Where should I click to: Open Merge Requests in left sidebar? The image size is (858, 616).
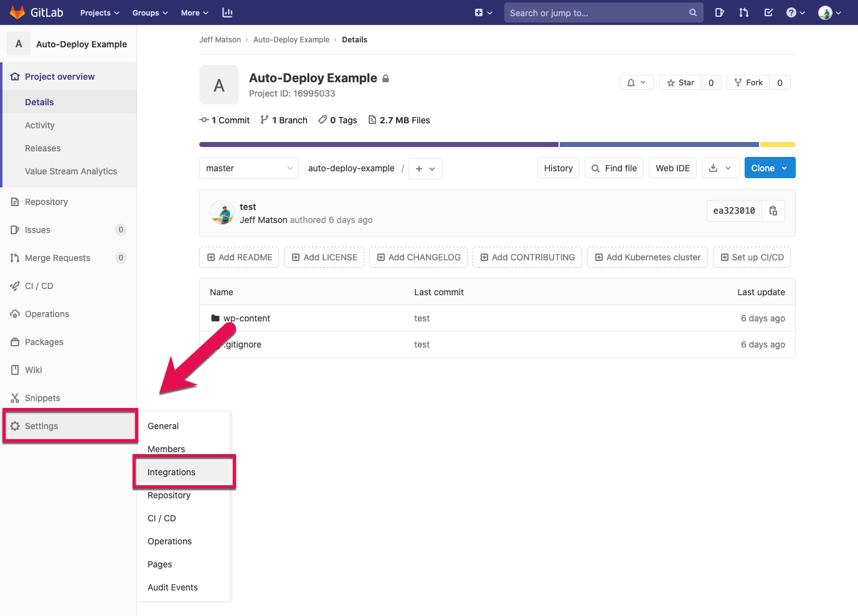(x=57, y=258)
